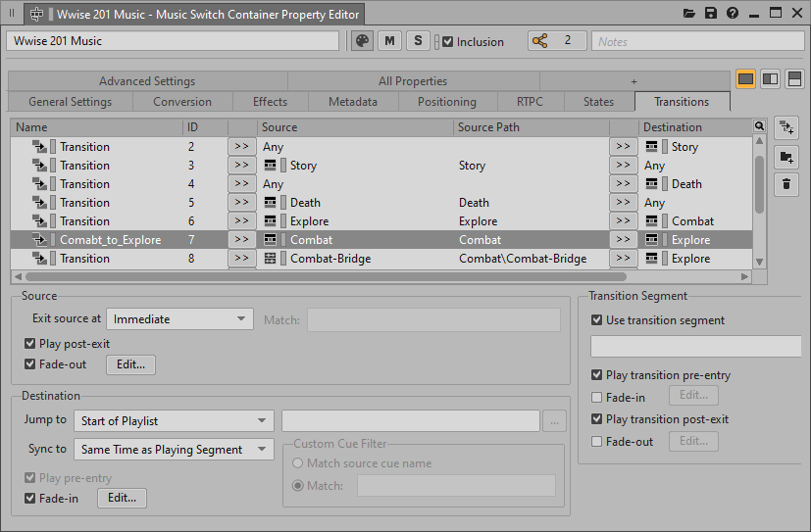The height and width of the screenshot is (532, 811).
Task: Click the Death source icon in row 5
Action: pyautogui.click(x=270, y=203)
